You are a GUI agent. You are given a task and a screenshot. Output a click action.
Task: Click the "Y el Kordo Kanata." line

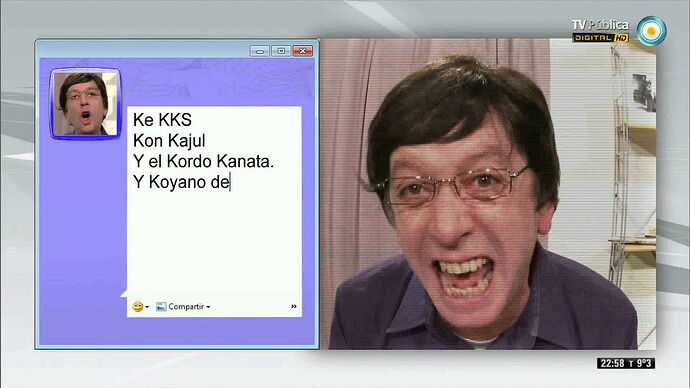tap(203, 161)
